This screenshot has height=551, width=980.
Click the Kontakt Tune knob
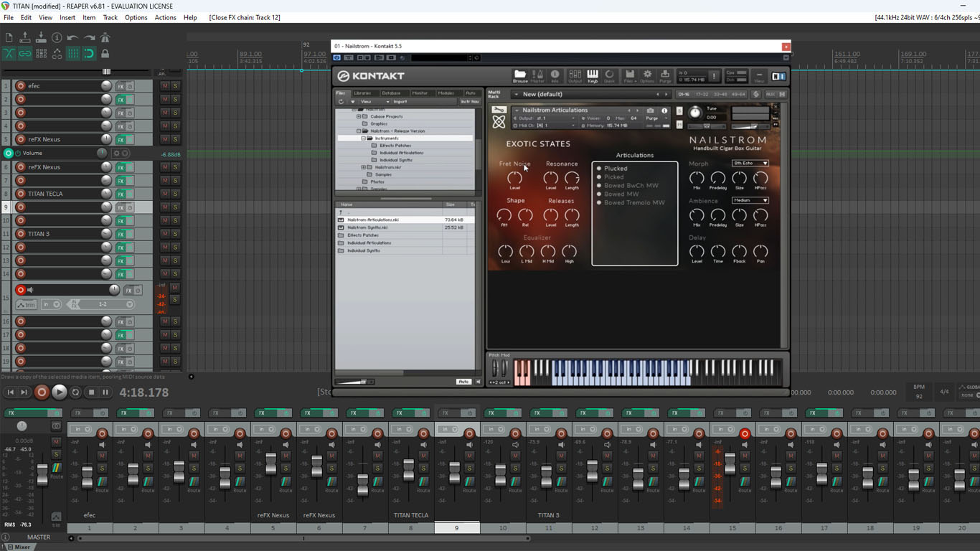[x=694, y=113]
